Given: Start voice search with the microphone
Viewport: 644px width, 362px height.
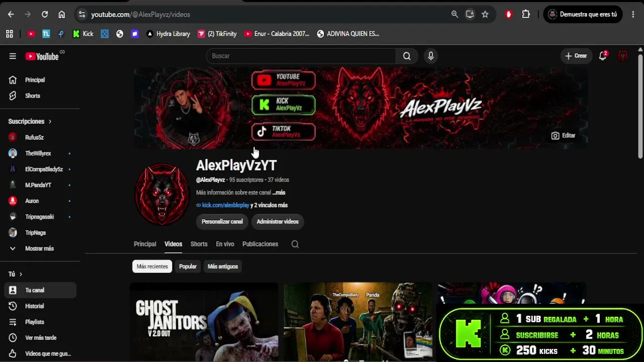Looking at the screenshot, I should (431, 56).
